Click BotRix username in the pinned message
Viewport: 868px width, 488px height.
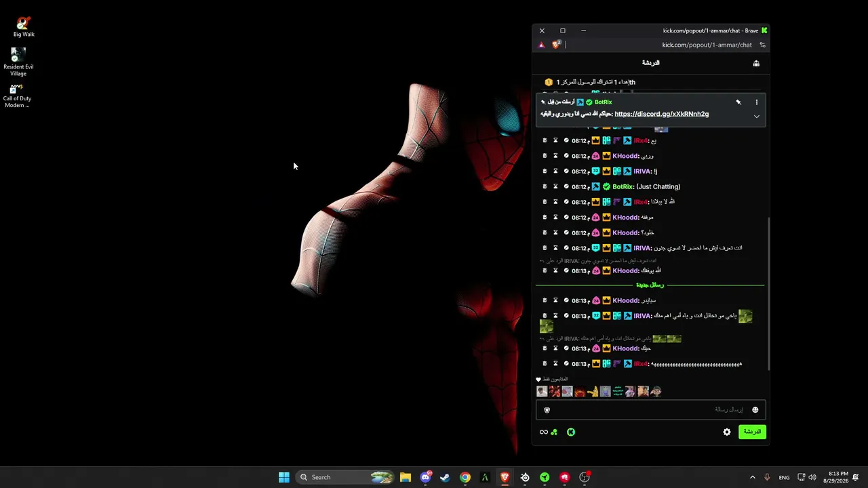click(x=603, y=102)
